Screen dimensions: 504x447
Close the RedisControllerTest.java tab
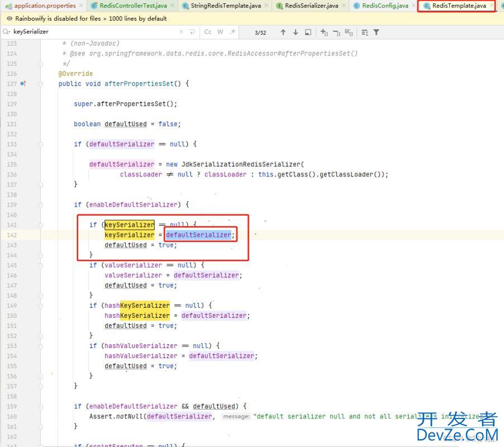[x=172, y=6]
